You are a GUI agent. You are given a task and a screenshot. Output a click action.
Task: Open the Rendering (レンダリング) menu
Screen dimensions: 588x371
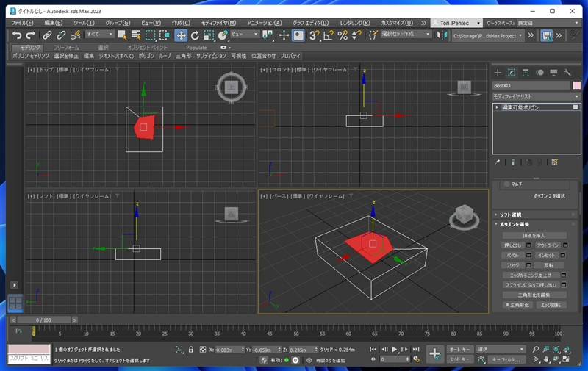pyautogui.click(x=355, y=23)
